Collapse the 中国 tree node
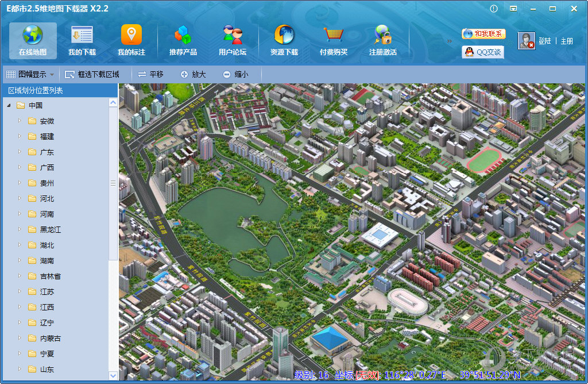This screenshot has width=588, height=384. 9,106
